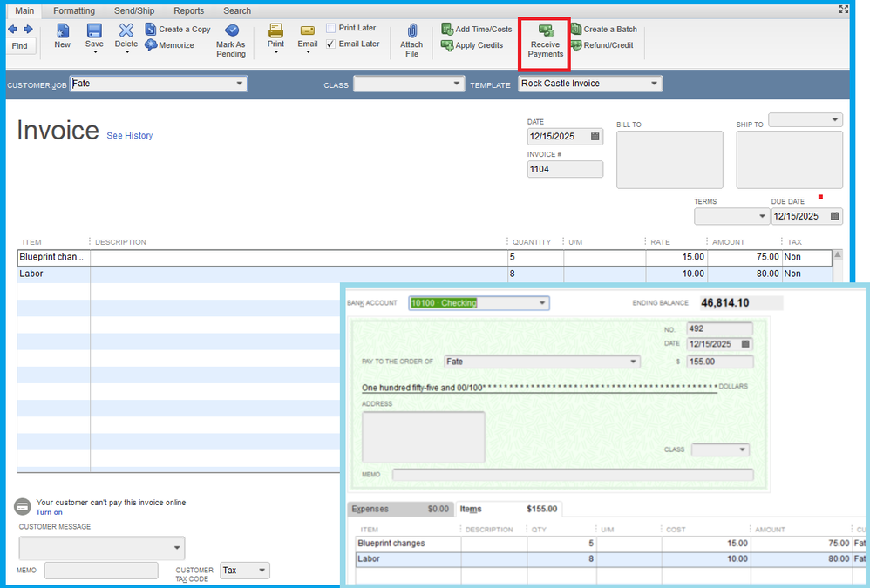
Task: Open the Delete dropdown arrow
Action: [127, 52]
